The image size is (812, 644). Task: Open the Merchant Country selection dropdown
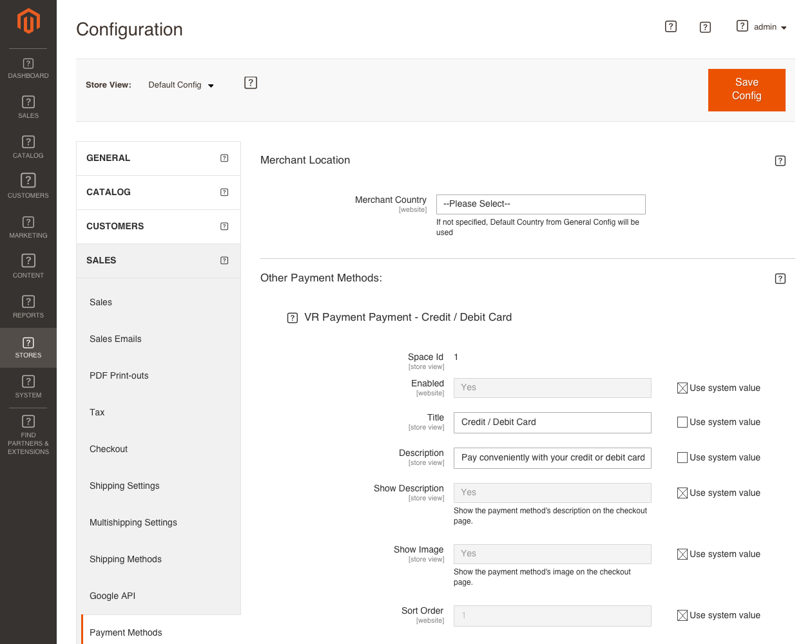click(541, 204)
